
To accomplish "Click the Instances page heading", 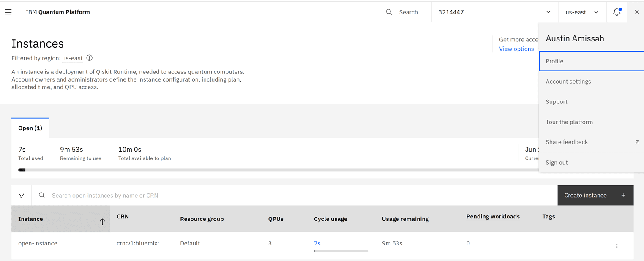I will [x=38, y=43].
